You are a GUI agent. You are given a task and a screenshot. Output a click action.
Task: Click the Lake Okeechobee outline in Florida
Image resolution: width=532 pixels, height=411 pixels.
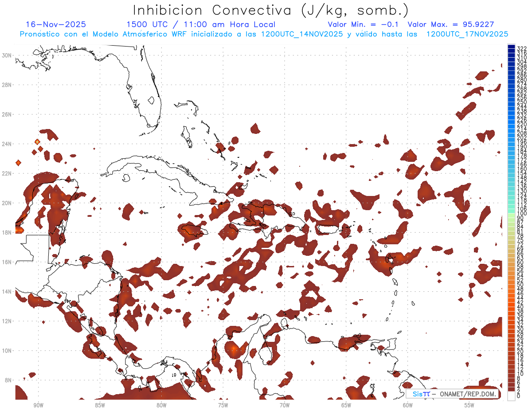coord(151,100)
